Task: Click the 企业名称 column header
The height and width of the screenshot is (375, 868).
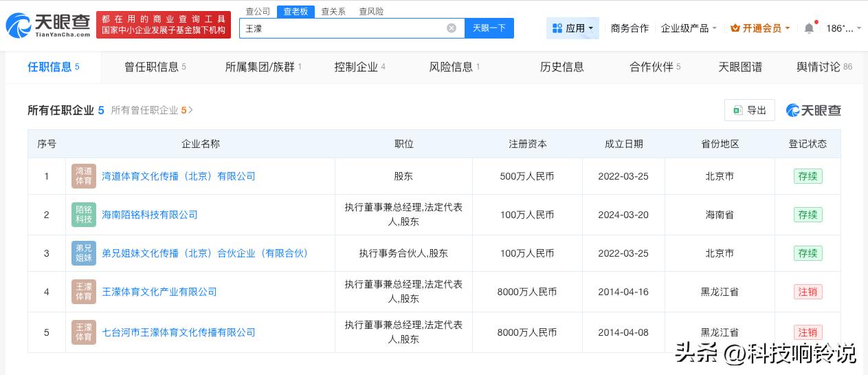Action: click(201, 144)
